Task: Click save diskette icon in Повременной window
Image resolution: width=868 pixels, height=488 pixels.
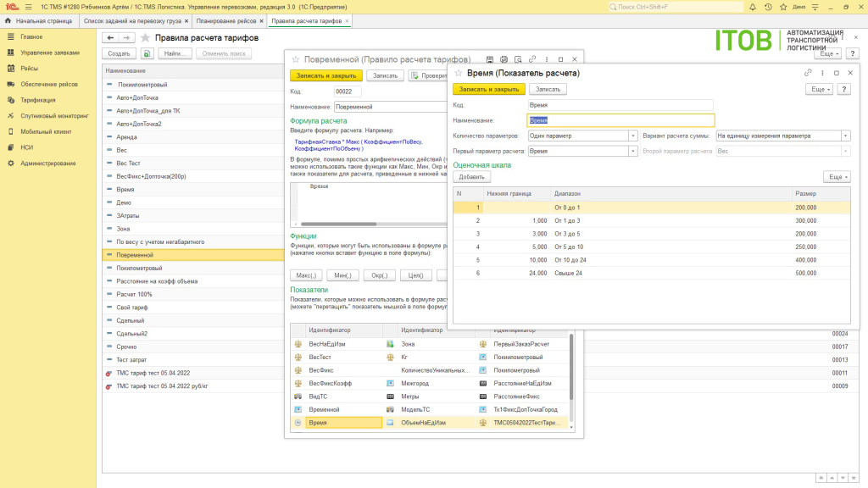Action: point(489,59)
